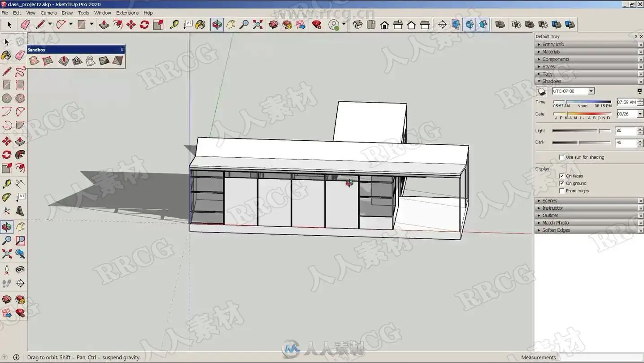
Task: Switch to Top view icon
Action: (x=371, y=25)
